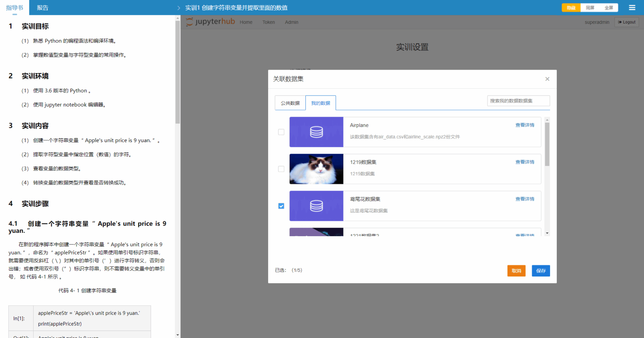644x338 pixels.
Task: Uncheck the 鸢尾花数据集 checkbox
Action: click(x=281, y=206)
